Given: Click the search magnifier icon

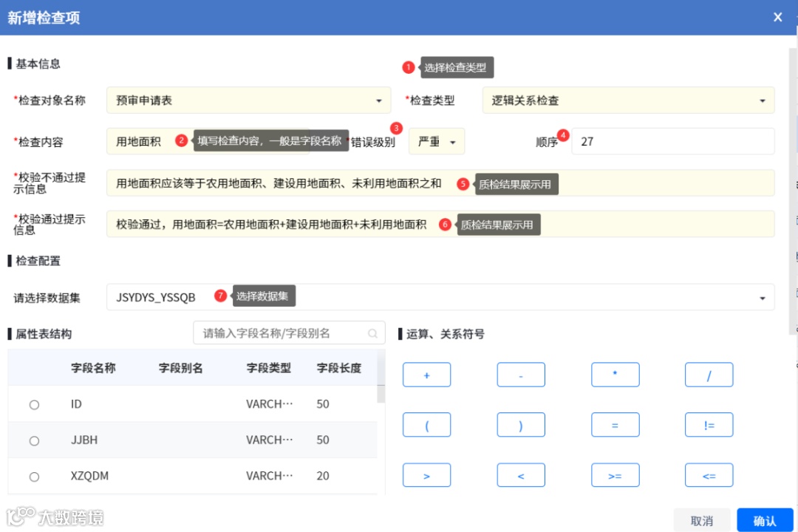Looking at the screenshot, I should pos(372,333).
